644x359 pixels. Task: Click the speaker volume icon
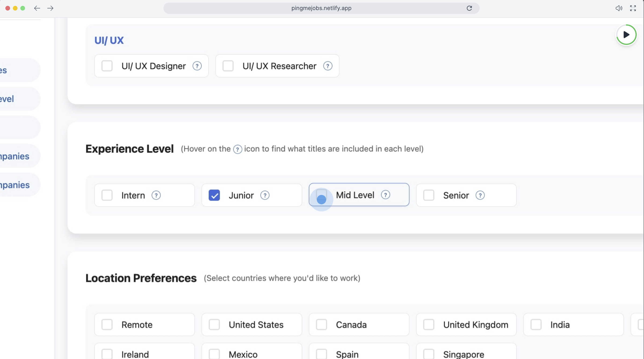(619, 8)
